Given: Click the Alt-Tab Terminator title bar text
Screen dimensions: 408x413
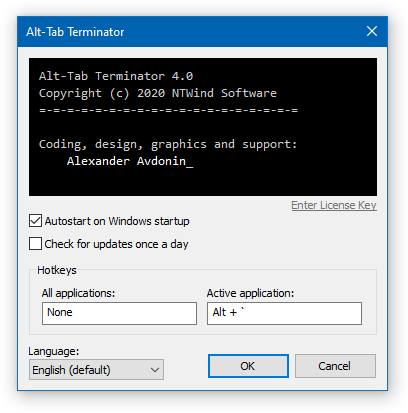Looking at the screenshot, I should [75, 32].
